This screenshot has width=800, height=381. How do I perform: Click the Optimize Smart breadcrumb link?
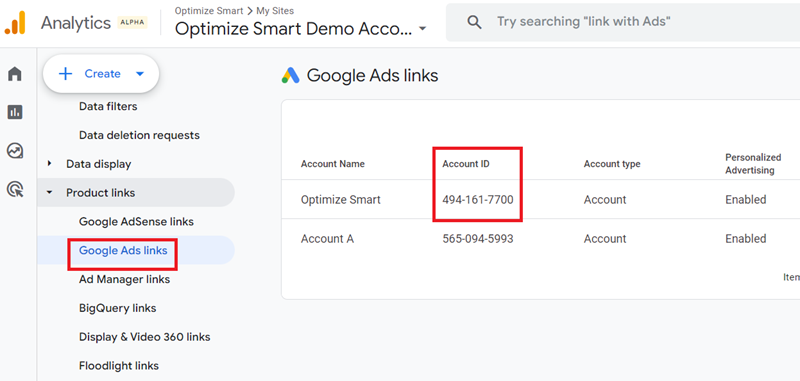tap(209, 11)
